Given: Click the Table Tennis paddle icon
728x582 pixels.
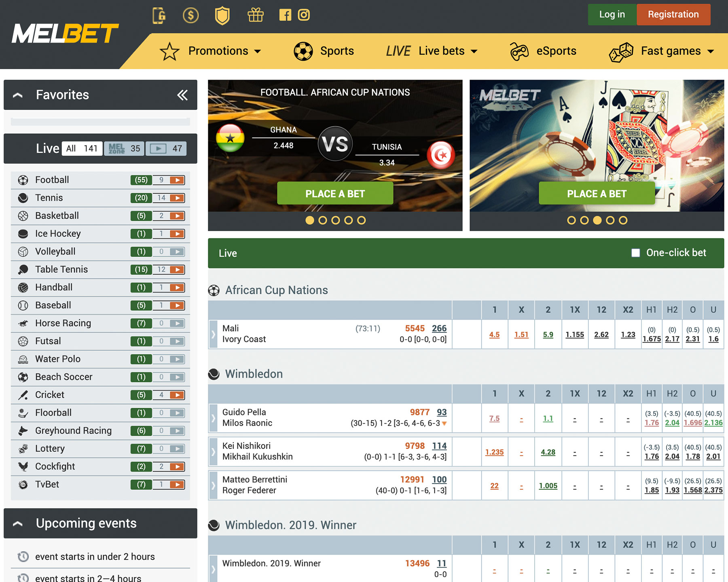Looking at the screenshot, I should point(23,270).
